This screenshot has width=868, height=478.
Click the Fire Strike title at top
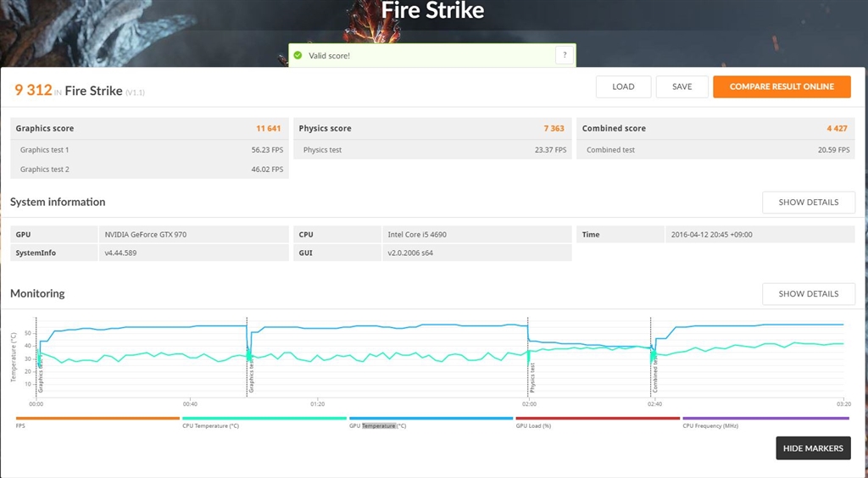(432, 10)
